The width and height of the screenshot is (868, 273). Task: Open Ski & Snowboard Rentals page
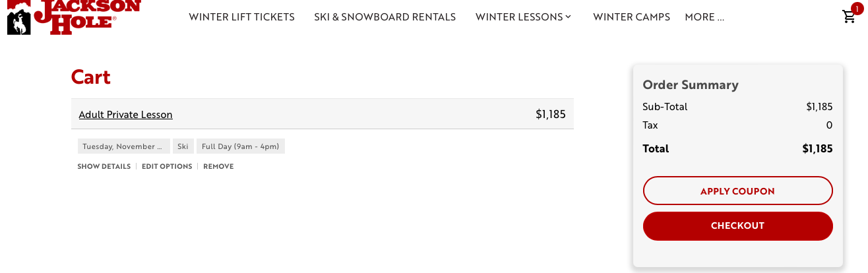pos(385,17)
